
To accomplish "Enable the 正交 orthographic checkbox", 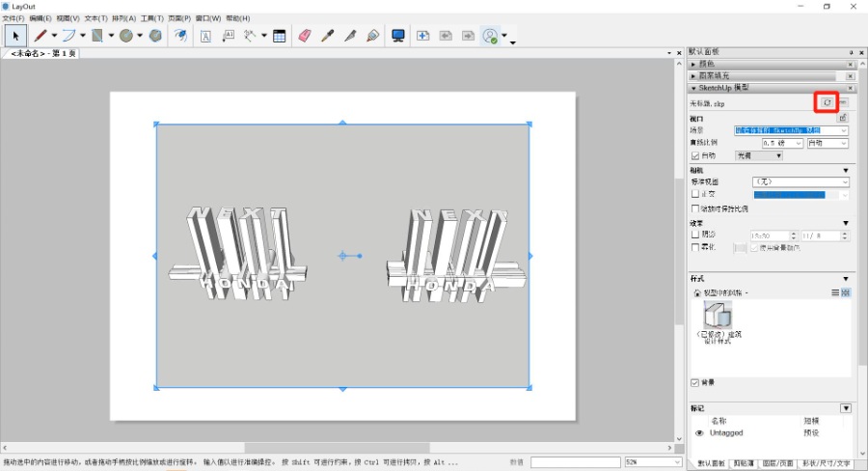I will pyautogui.click(x=695, y=194).
